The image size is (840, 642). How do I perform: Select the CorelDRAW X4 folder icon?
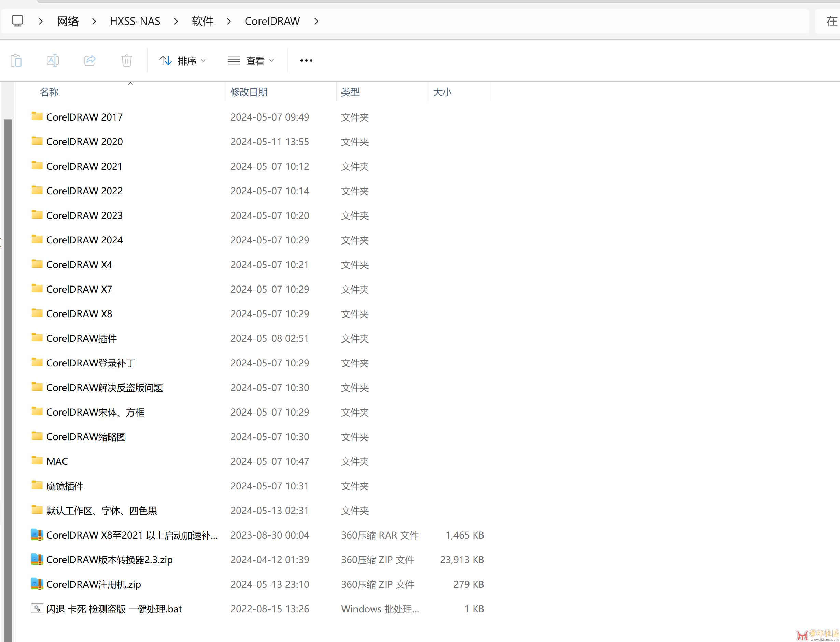(x=37, y=264)
